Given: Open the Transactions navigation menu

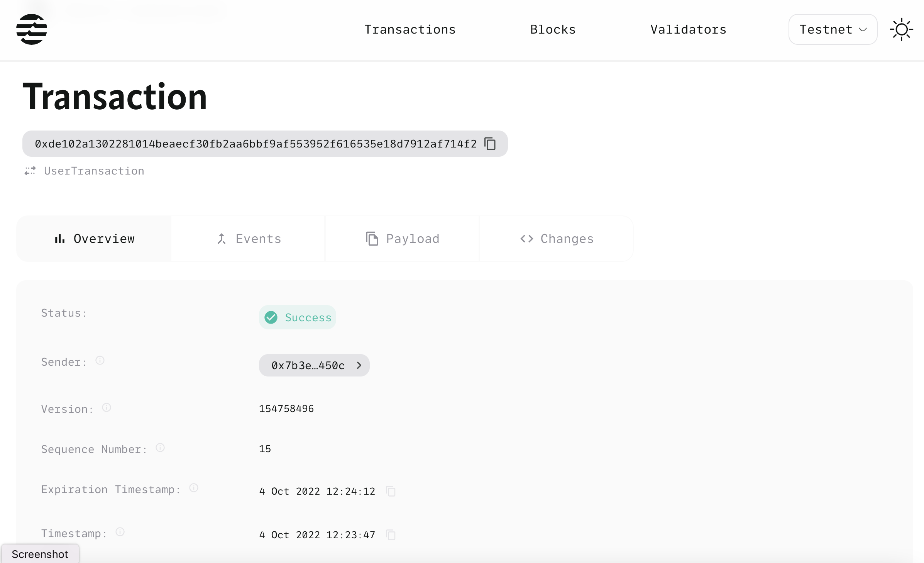Looking at the screenshot, I should point(410,29).
